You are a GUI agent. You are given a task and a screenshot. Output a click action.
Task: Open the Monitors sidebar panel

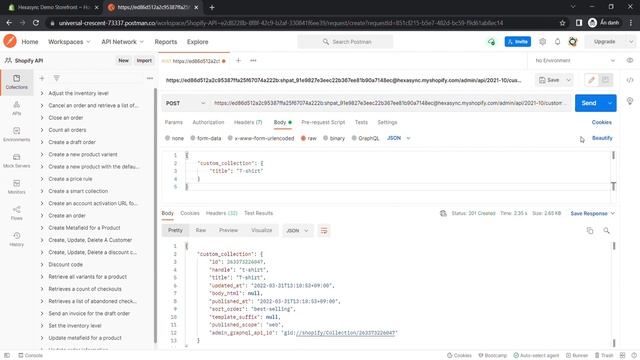[x=16, y=187]
